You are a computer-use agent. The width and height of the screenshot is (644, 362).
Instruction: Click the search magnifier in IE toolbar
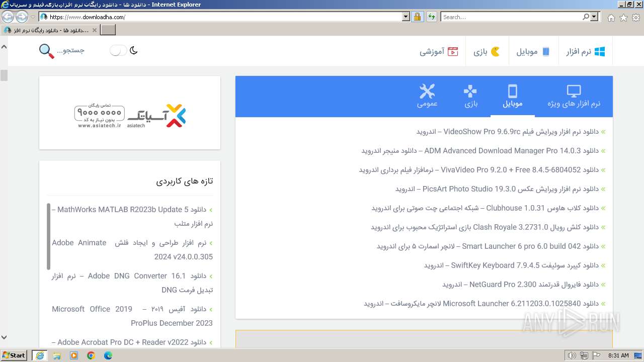click(x=586, y=17)
